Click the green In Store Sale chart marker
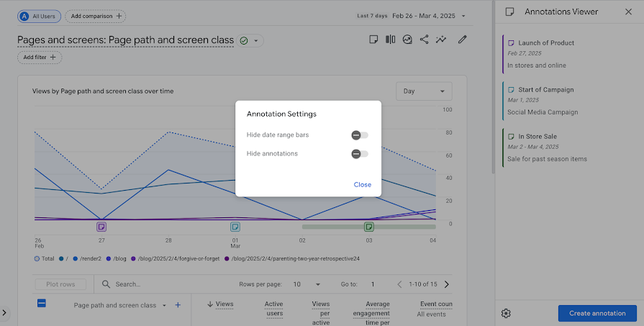 coord(369,227)
